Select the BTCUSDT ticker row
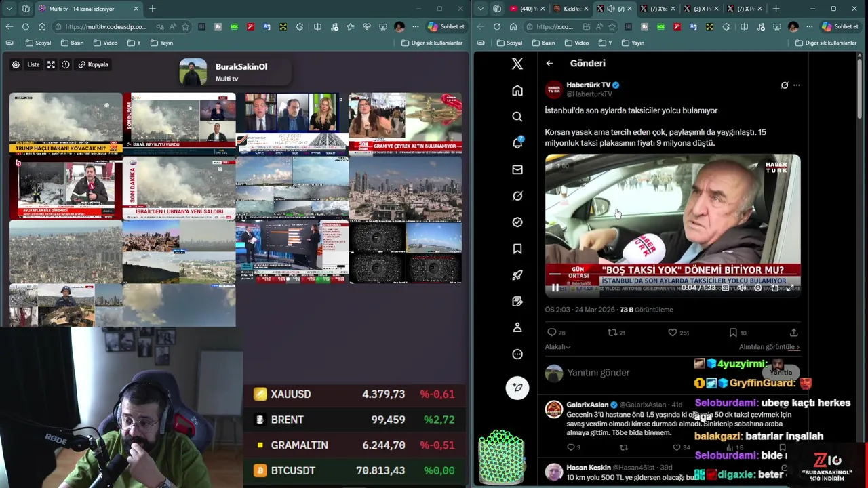The height and width of the screenshot is (488, 868). coord(354,470)
